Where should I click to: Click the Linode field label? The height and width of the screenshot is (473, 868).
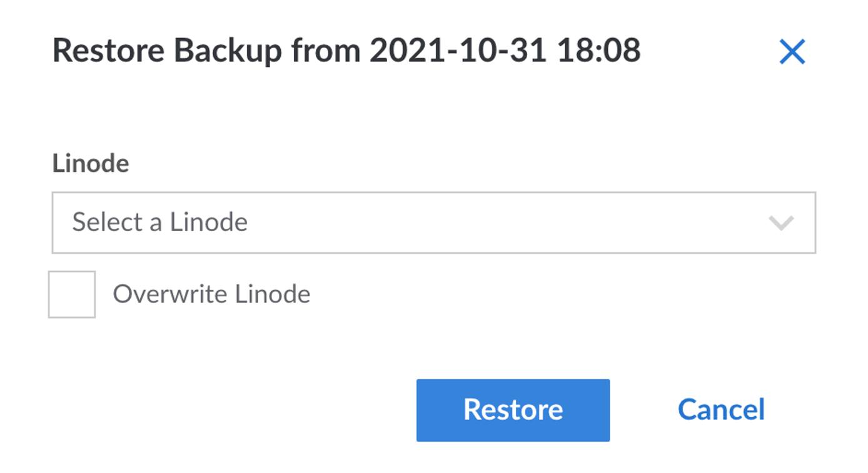[x=91, y=164]
